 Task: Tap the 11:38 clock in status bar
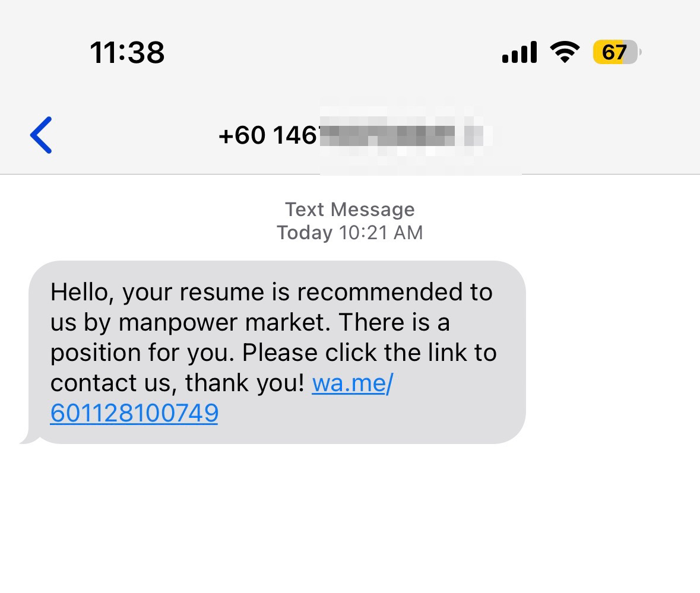pos(127,52)
